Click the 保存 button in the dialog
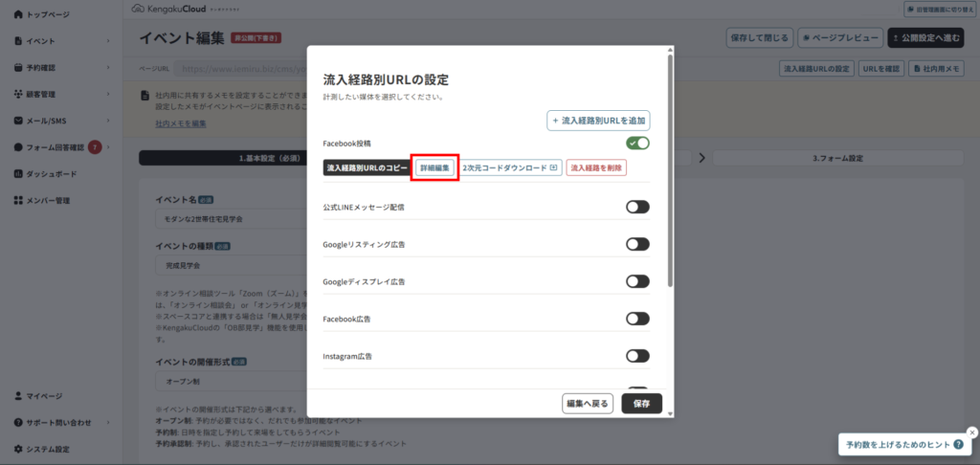The width and height of the screenshot is (980, 465). pyautogui.click(x=641, y=404)
